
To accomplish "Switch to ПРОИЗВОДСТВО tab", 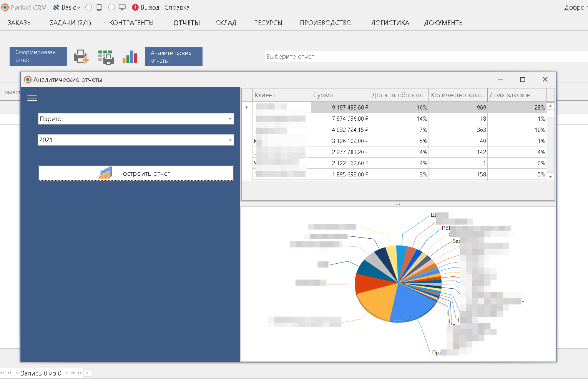I will click(x=326, y=23).
